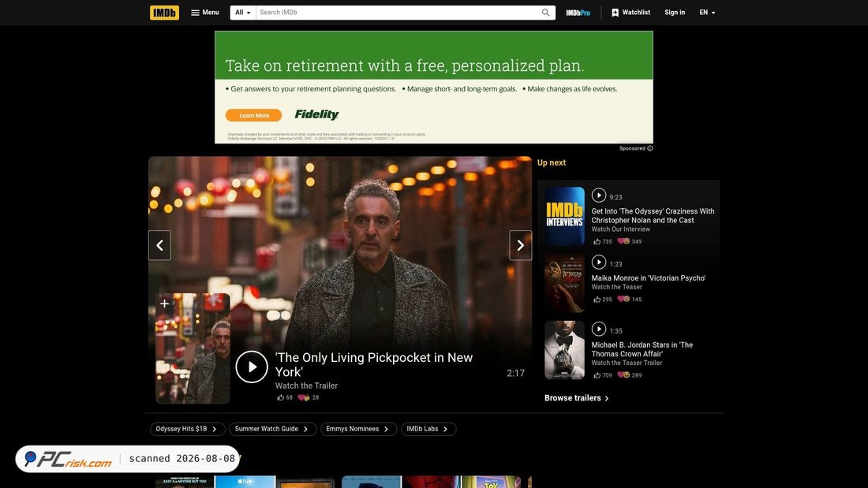Open the Watchlist page
The height and width of the screenshot is (488, 868).
tap(630, 12)
